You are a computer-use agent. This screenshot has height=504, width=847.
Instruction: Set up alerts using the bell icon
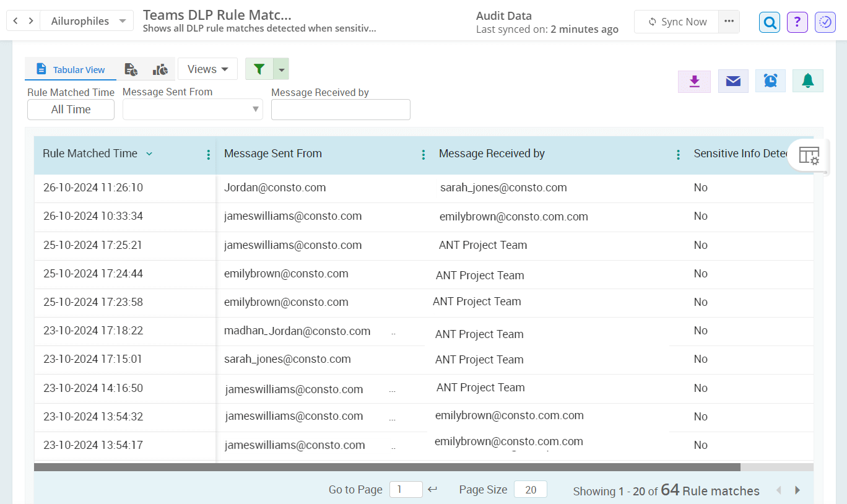(807, 80)
